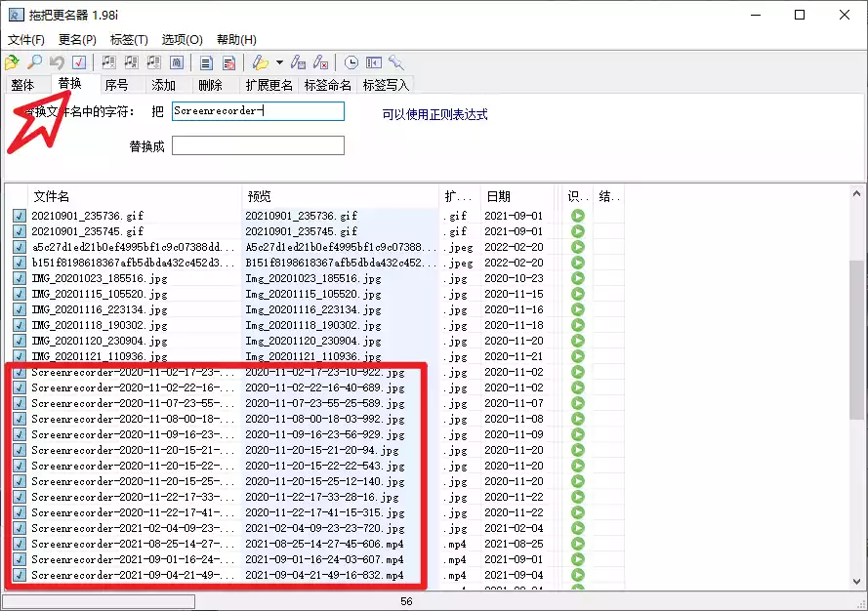
Task: Open the 选项(O) menu
Action: click(183, 39)
